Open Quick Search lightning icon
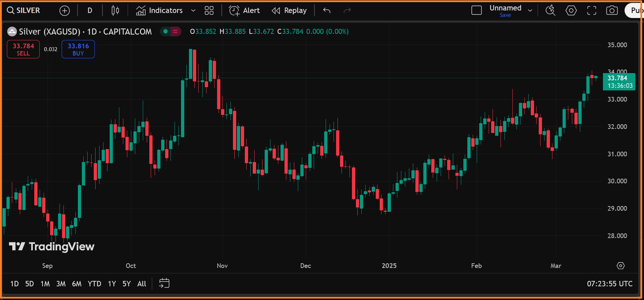The width and height of the screenshot is (644, 300). (550, 11)
